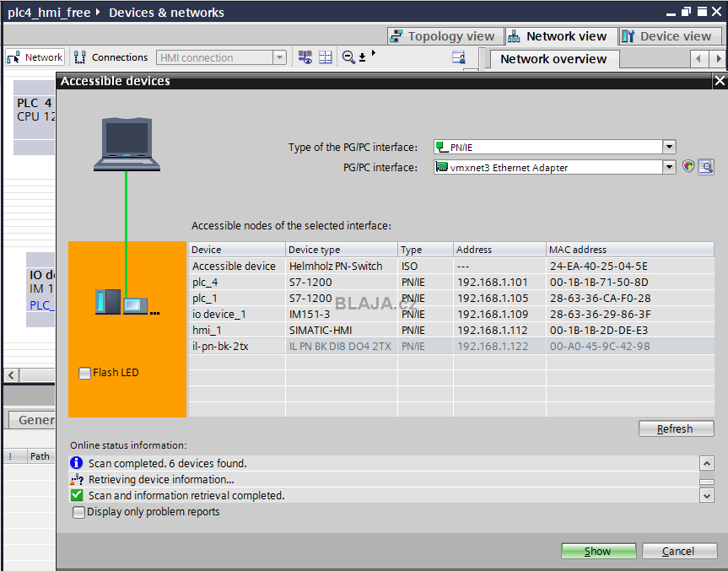
Task: Select the io device_1 row
Action: (451, 315)
